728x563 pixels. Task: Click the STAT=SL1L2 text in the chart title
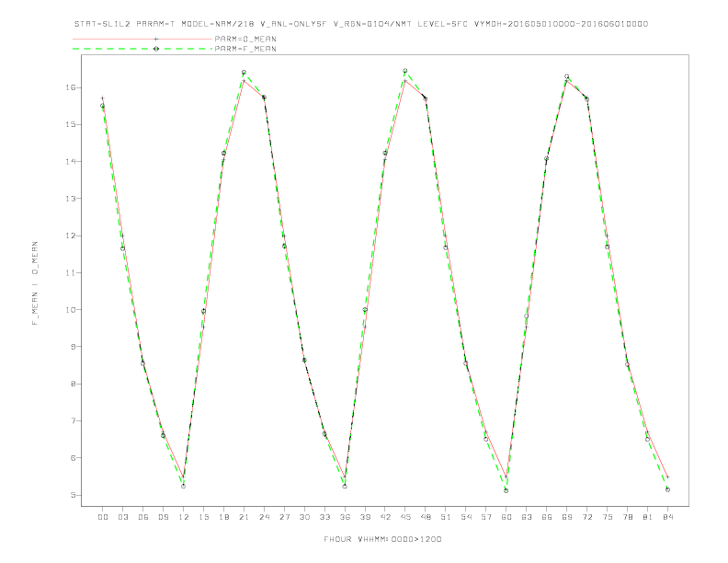(102, 24)
